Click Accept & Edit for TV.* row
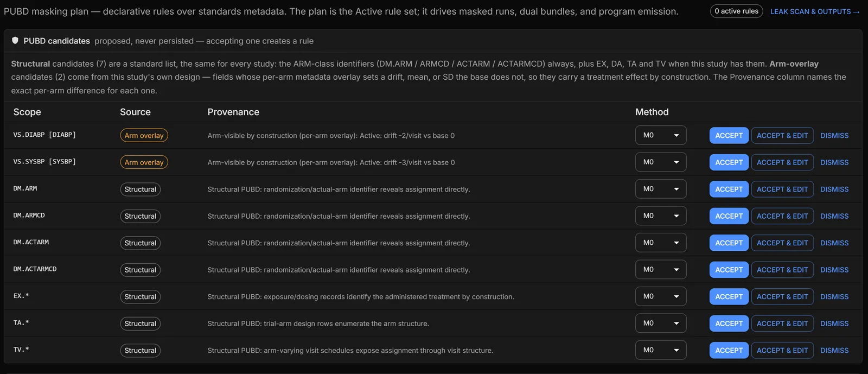 pos(782,351)
